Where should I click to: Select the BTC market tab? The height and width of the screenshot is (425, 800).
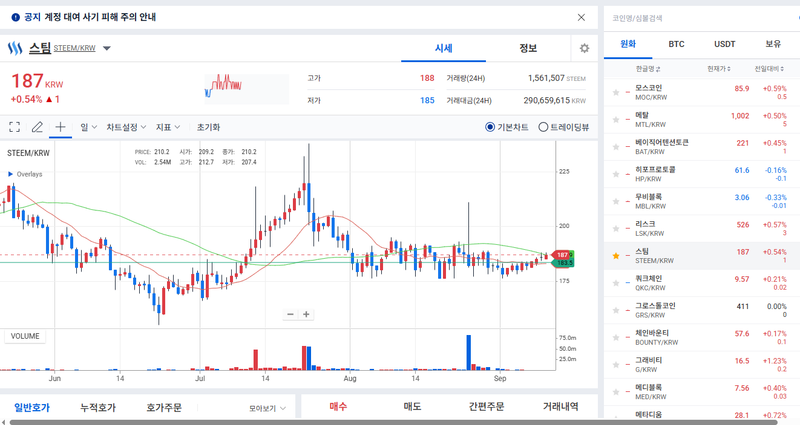[677, 44]
